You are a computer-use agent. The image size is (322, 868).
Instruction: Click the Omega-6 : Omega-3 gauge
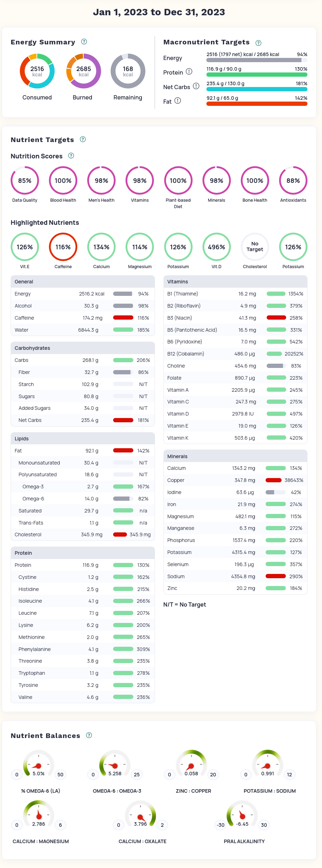pyautogui.click(x=115, y=765)
